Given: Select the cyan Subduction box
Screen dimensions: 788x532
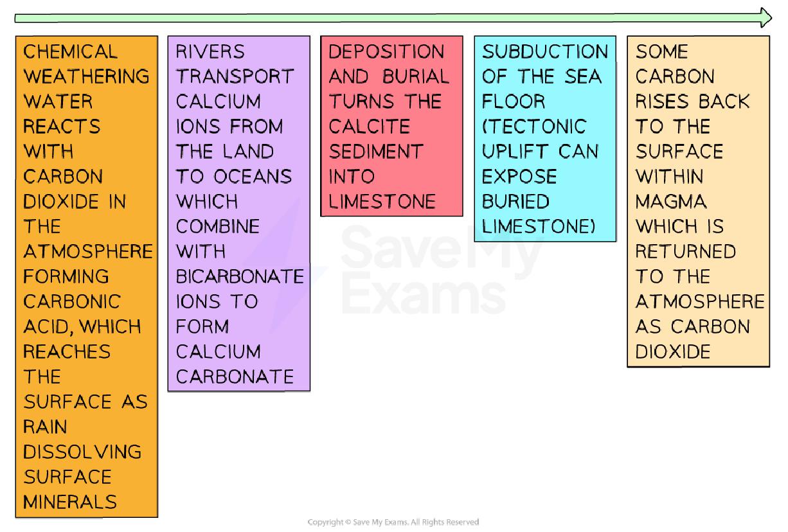Looking at the screenshot, I should (545, 139).
